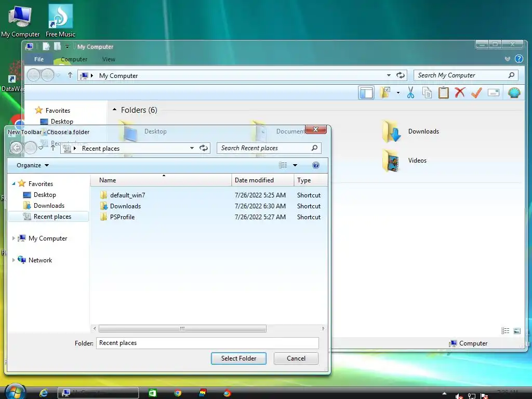
Task: Select the My Computer desktop icon
Action: point(20,20)
